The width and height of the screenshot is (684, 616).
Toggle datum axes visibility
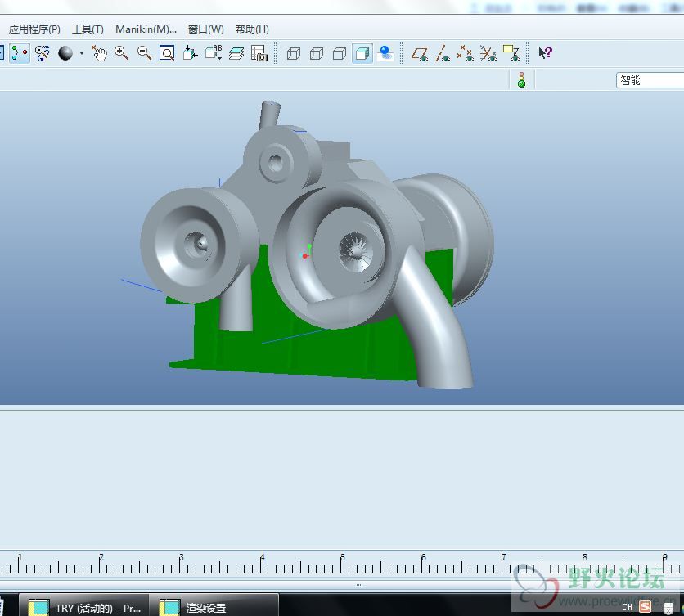[443, 53]
